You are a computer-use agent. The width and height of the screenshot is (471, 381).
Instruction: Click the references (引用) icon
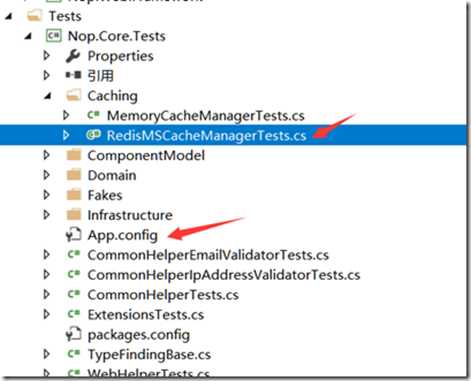pos(73,75)
